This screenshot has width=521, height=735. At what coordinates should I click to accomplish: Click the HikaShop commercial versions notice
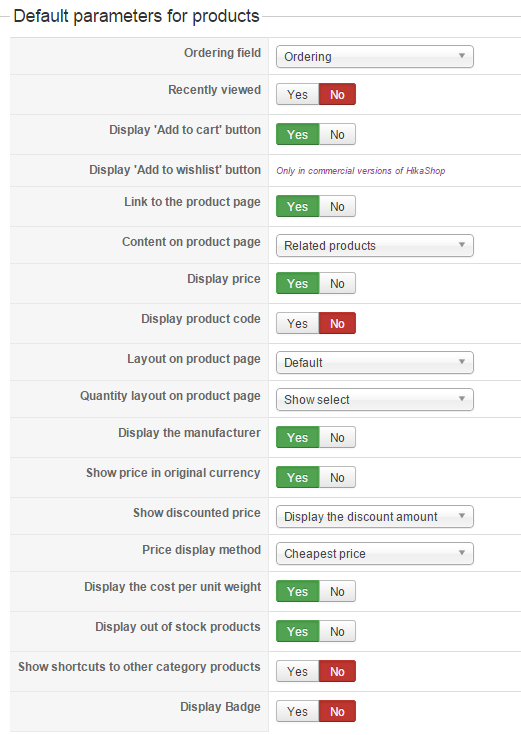coord(361,171)
